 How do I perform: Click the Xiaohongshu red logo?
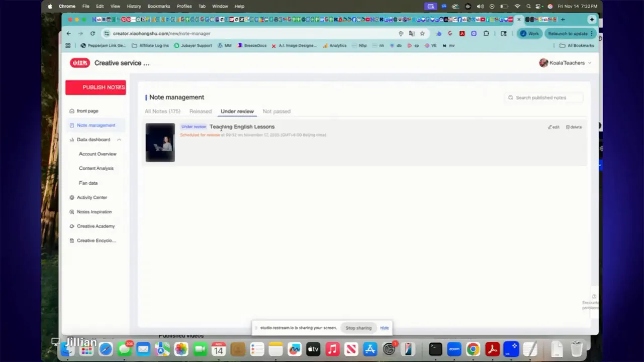coord(79,63)
